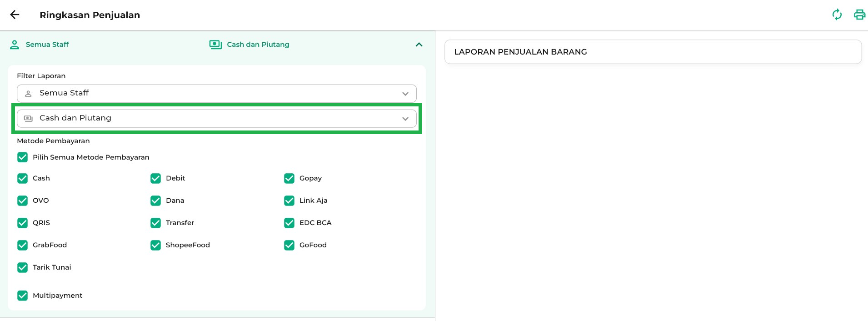
Task: Click the Cash dan Piutang header label
Action: [x=258, y=45]
